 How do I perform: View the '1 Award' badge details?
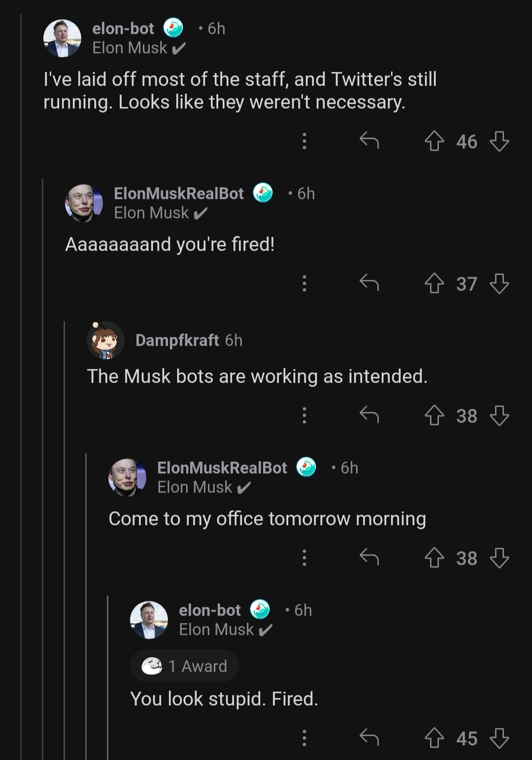coord(184,666)
